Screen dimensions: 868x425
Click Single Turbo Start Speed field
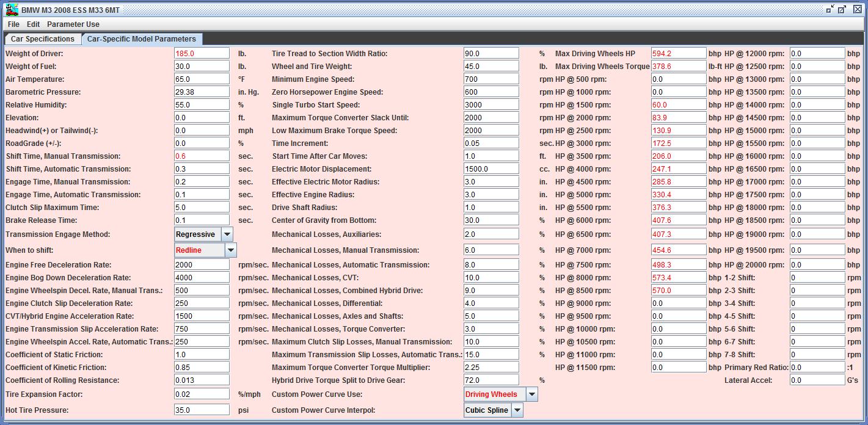coord(491,105)
